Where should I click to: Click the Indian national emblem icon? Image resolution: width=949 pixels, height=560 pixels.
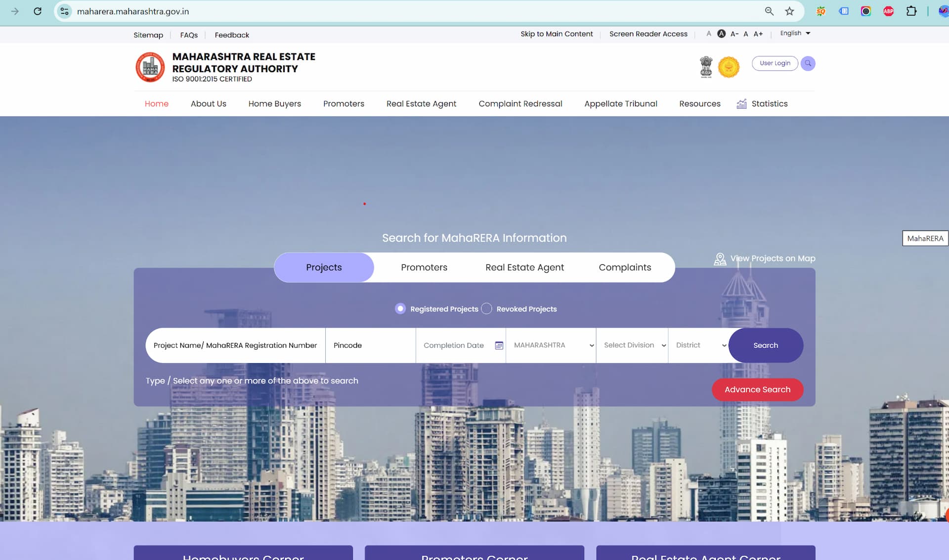(706, 67)
